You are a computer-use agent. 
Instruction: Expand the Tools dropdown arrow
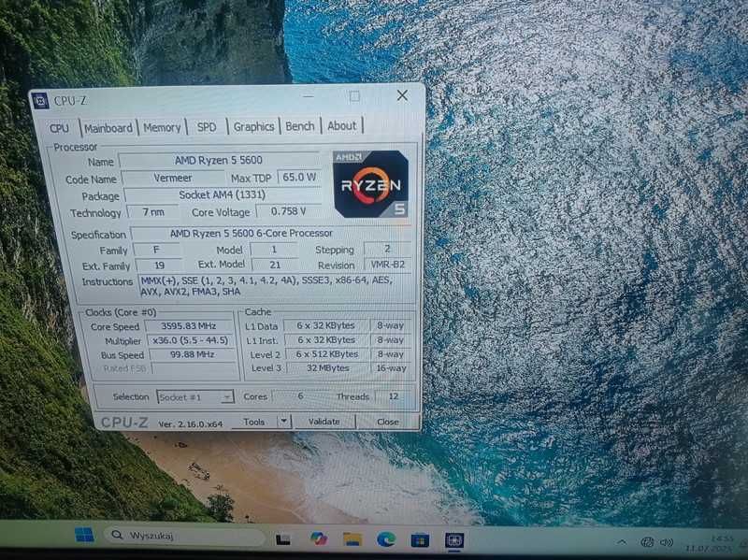pos(284,422)
